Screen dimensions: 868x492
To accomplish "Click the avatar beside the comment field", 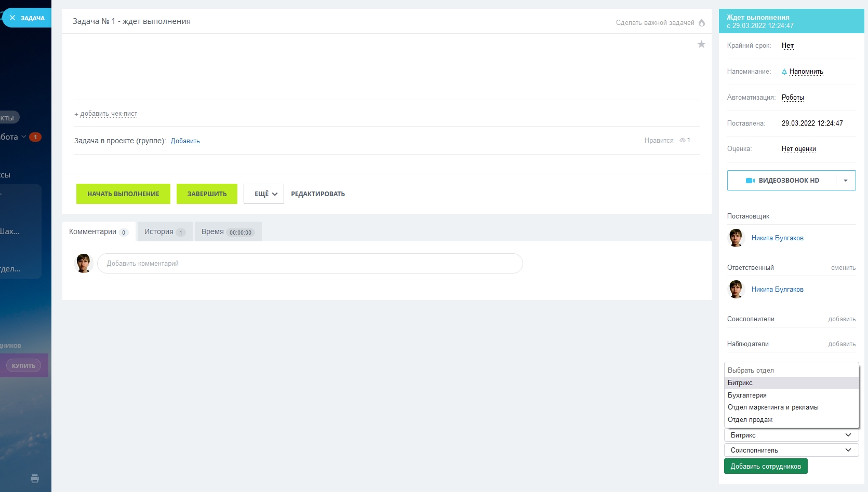I will tap(84, 263).
